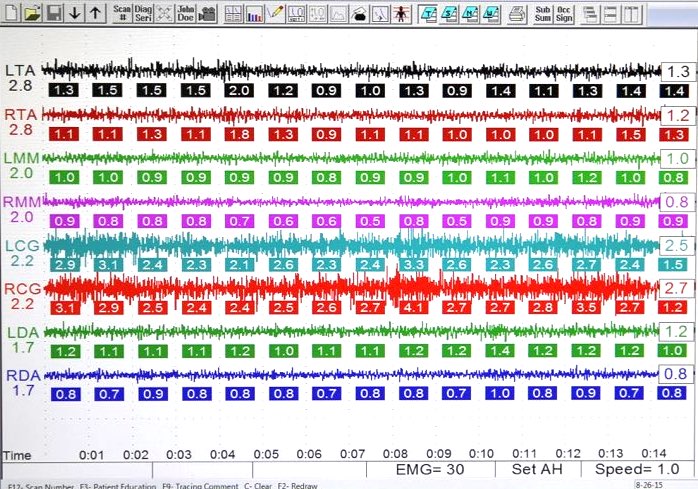698x489 pixels.
Task: Open the colored bar chart view
Action: 254,13
